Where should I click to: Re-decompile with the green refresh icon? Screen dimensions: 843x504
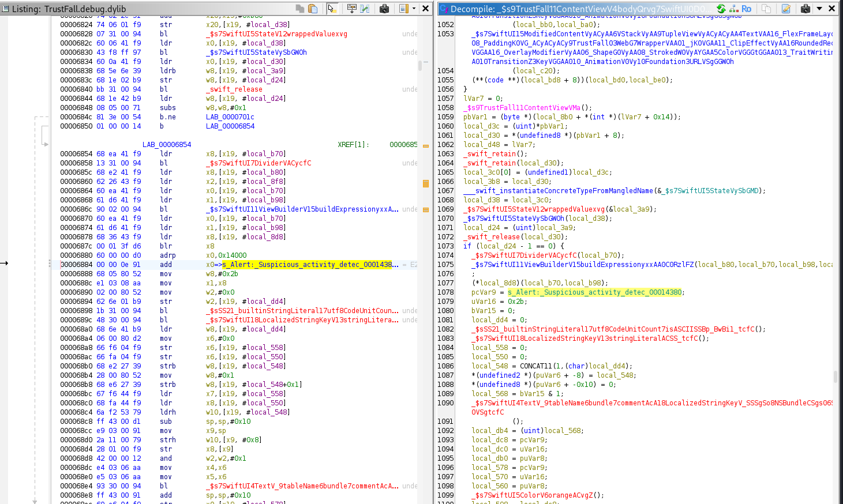tap(721, 9)
